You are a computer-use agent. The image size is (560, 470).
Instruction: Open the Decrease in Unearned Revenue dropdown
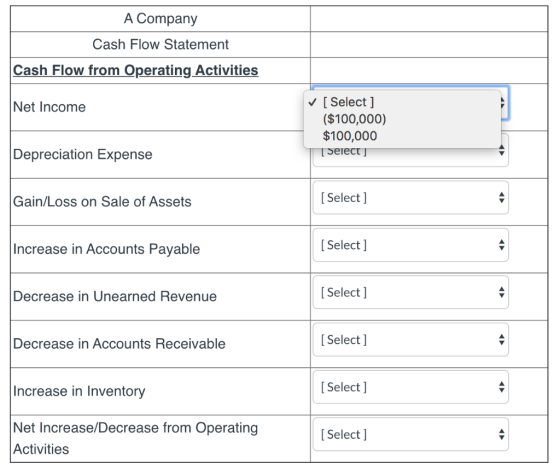tap(411, 292)
